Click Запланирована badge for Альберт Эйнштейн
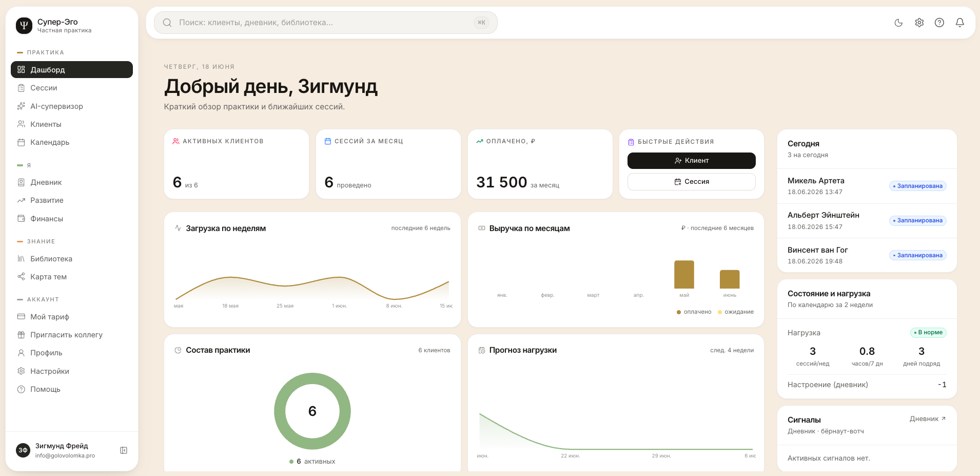980x476 pixels. click(917, 220)
